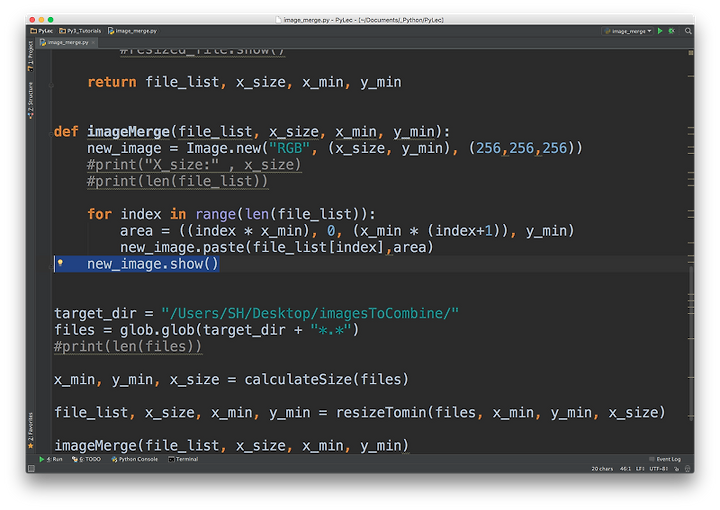Open Search Everywhere magnifier icon

[x=688, y=31]
